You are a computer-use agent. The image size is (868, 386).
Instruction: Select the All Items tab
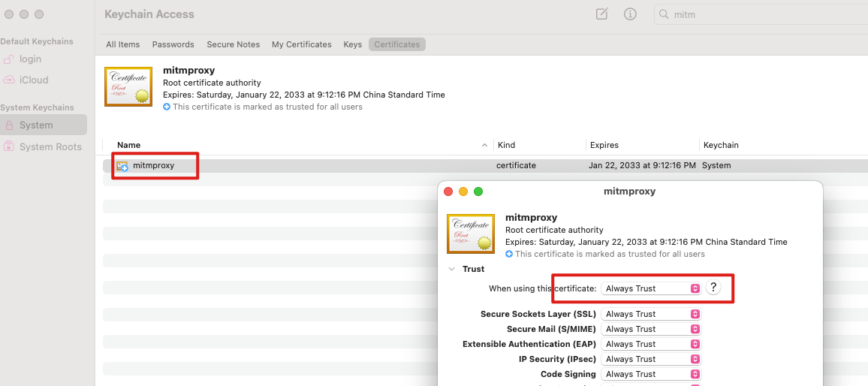[123, 44]
